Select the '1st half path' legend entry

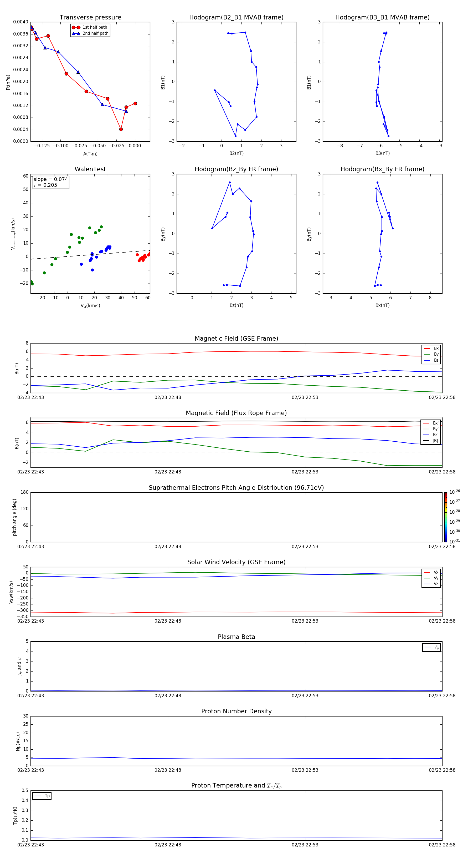pyautogui.click(x=90, y=27)
